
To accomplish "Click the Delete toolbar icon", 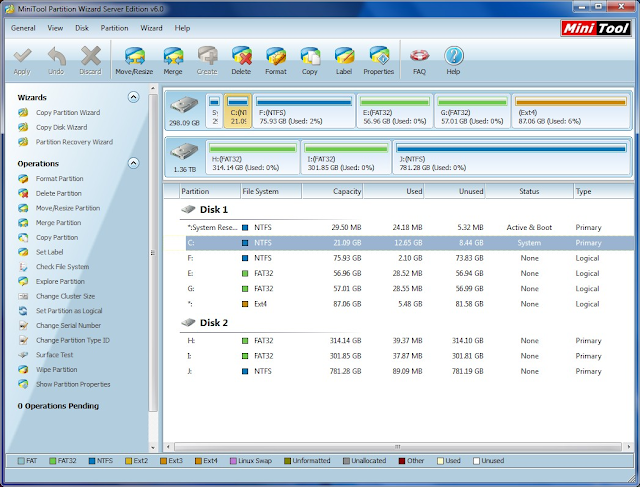I will (x=241, y=60).
